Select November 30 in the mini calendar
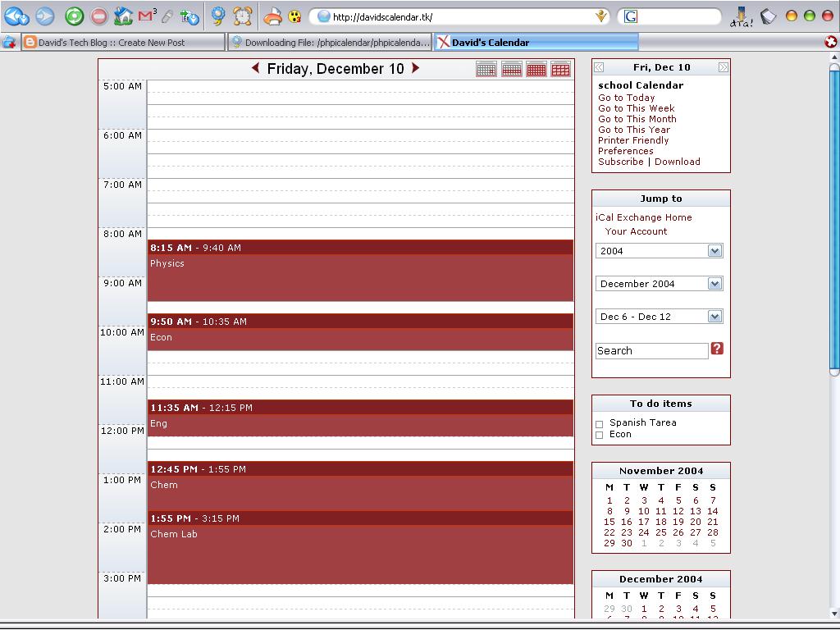Viewport: 840px width, 630px height. click(x=627, y=543)
